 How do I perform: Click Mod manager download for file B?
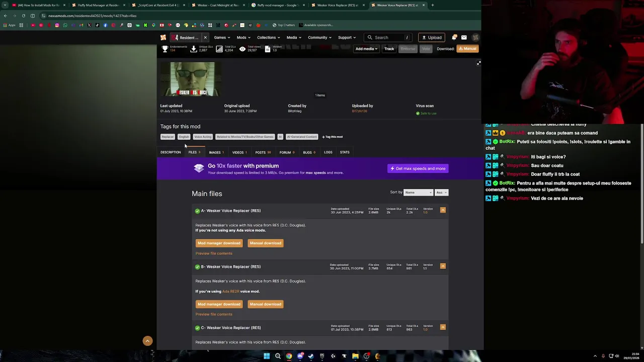[x=219, y=304]
